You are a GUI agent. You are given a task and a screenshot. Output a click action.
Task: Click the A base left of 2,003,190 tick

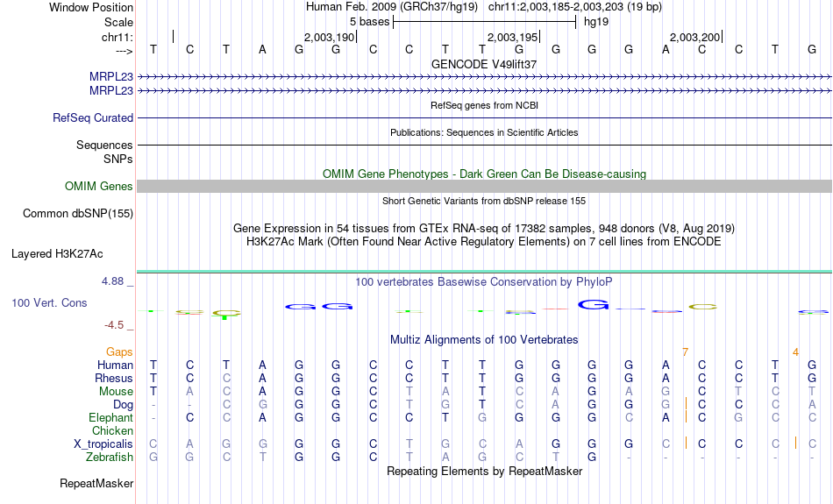(262, 49)
